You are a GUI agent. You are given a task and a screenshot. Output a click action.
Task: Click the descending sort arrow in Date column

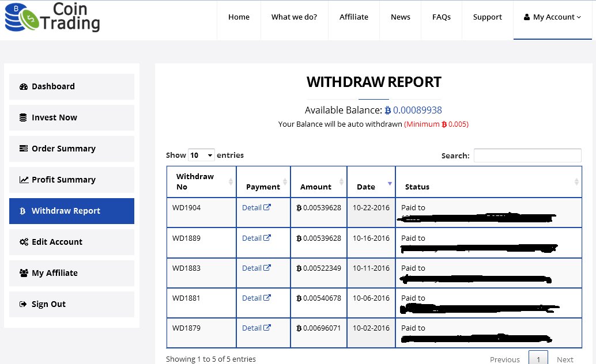pyautogui.click(x=390, y=184)
